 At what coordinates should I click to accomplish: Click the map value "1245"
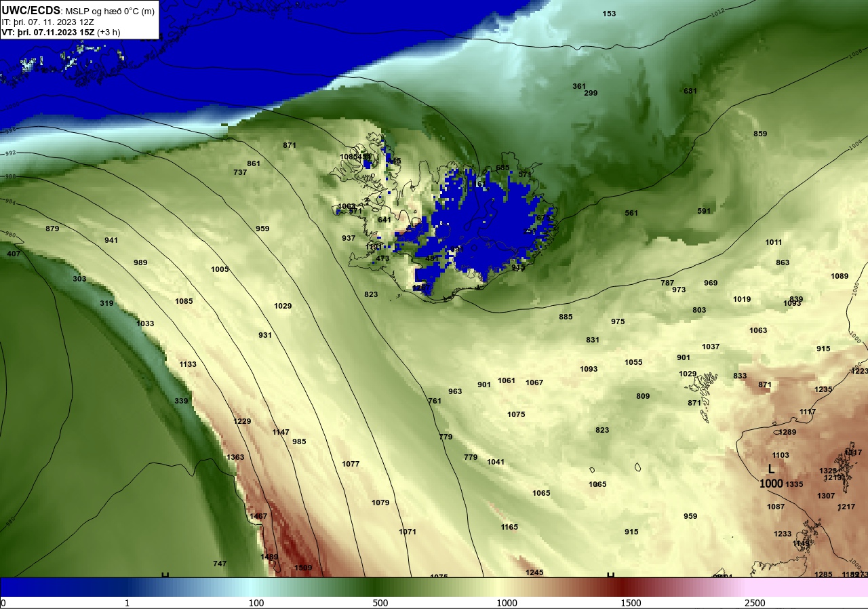(x=534, y=572)
